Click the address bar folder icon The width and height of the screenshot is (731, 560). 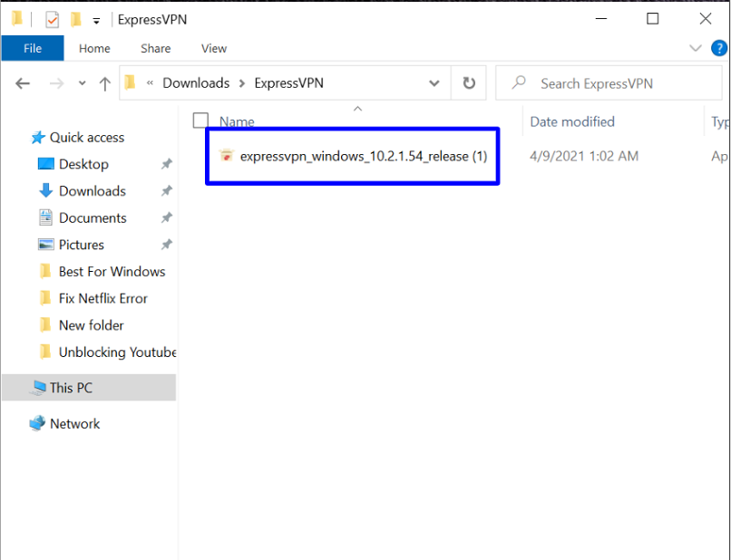pyautogui.click(x=130, y=82)
